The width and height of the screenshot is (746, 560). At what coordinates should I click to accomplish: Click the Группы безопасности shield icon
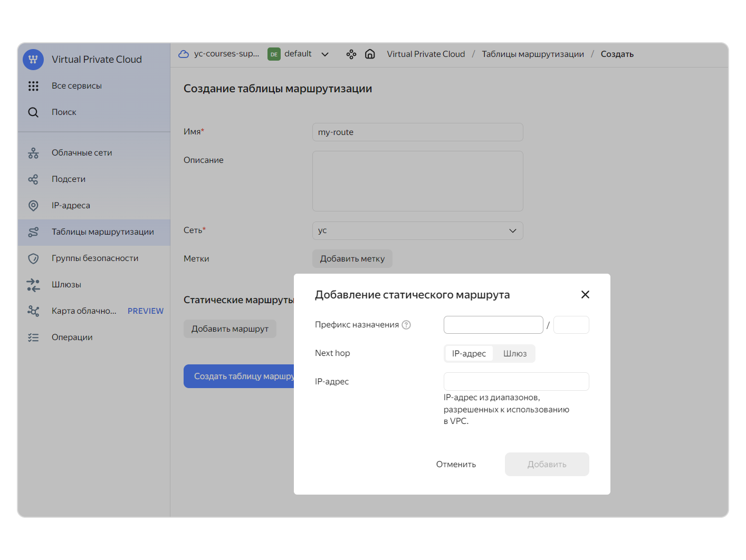pos(33,258)
